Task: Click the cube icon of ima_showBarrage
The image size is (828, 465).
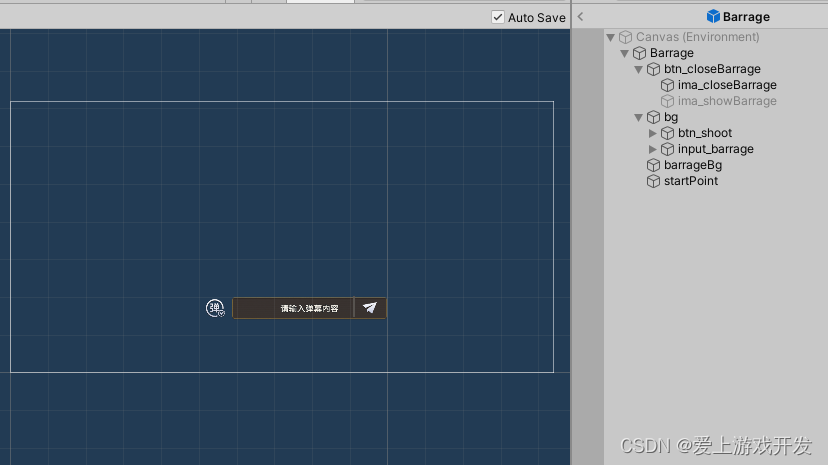Action: 667,101
